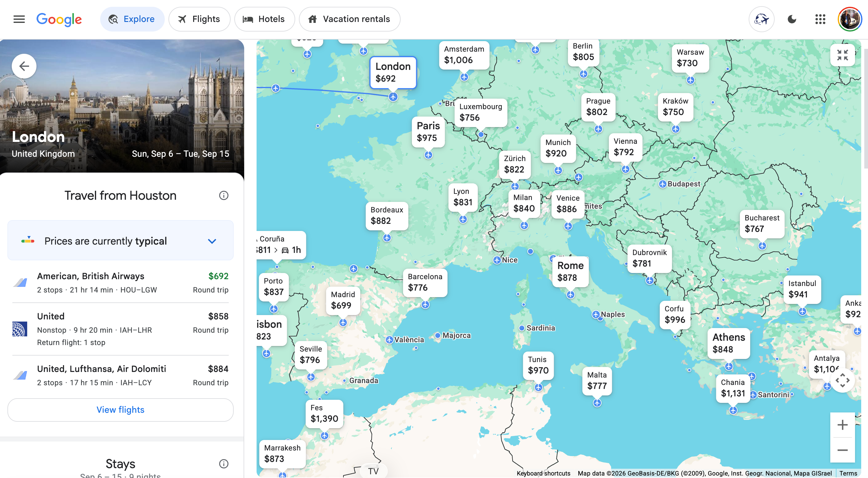Click the map pan control icon
The height and width of the screenshot is (478, 868).
(842, 380)
